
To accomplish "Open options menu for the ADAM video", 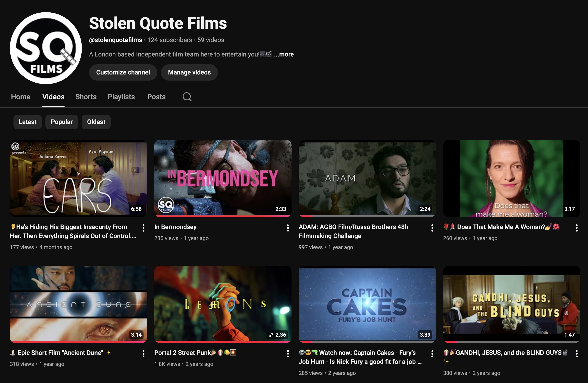I will tap(432, 228).
